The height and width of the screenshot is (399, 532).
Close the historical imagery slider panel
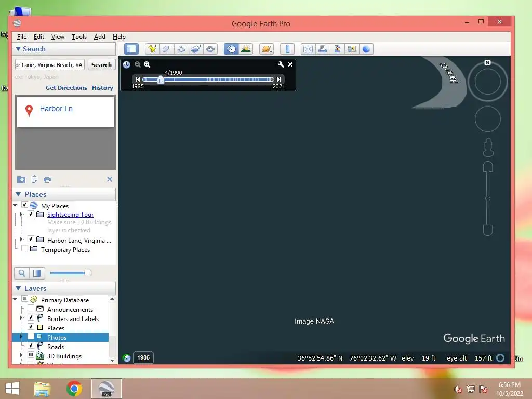(x=290, y=64)
